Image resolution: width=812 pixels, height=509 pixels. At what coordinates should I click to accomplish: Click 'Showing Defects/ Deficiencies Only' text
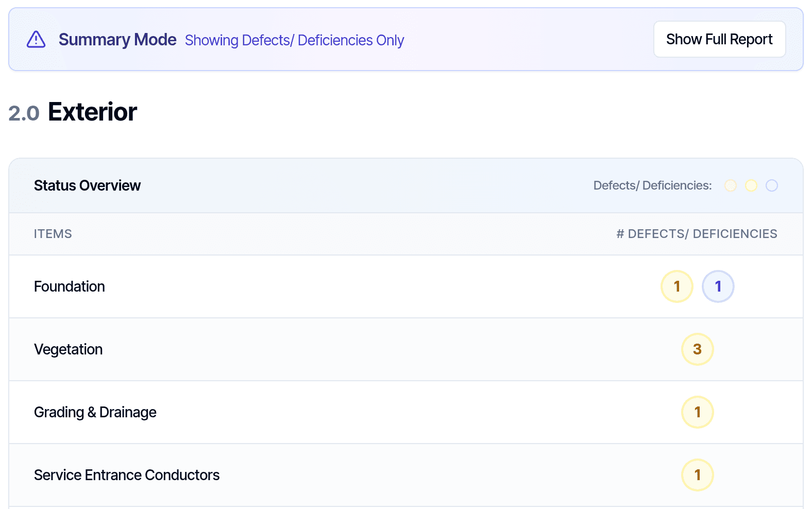click(294, 40)
